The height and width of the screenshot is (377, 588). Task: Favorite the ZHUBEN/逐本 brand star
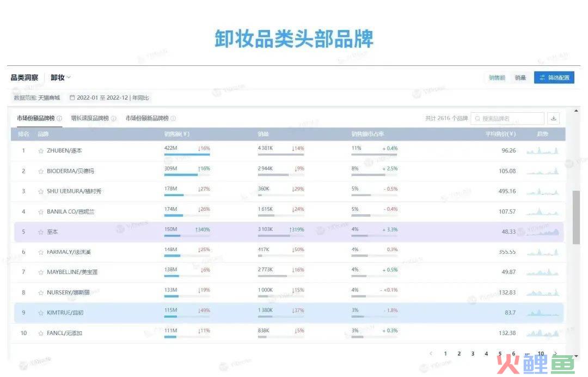tap(41, 151)
